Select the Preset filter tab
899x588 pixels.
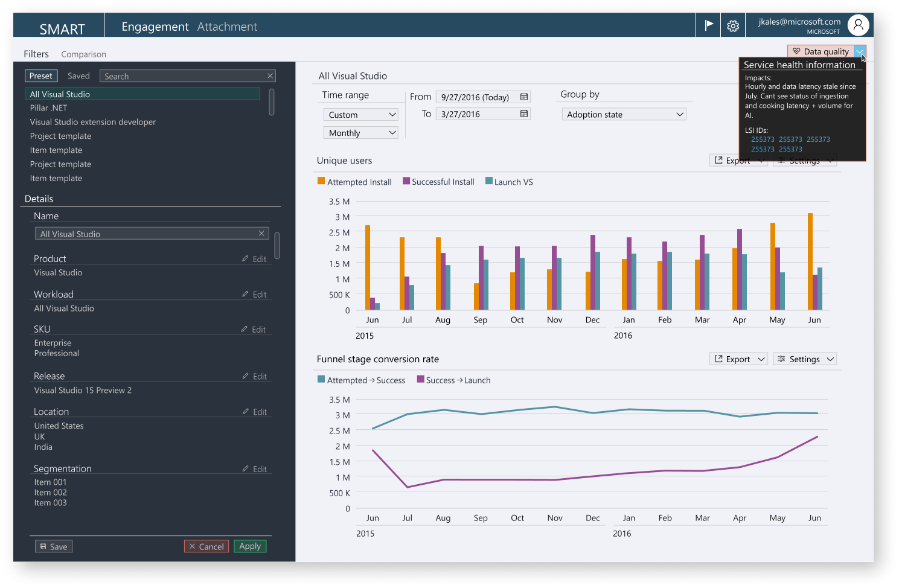point(41,76)
